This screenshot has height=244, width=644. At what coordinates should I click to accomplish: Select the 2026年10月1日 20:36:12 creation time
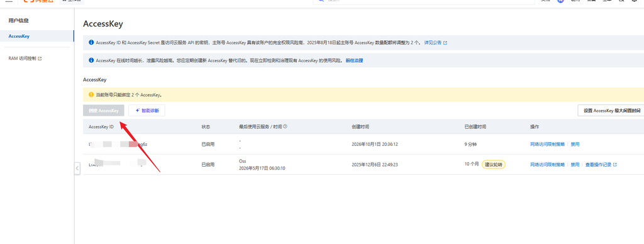pos(375,144)
